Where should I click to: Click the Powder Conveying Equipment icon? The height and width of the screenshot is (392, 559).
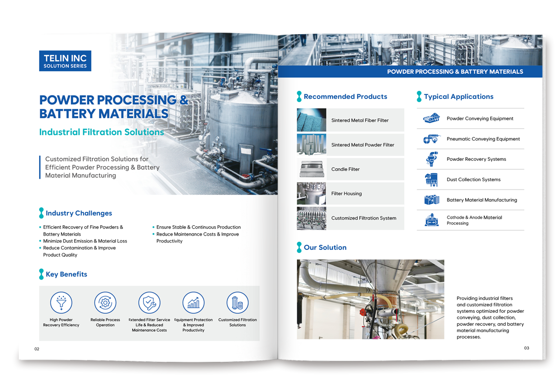pyautogui.click(x=431, y=118)
